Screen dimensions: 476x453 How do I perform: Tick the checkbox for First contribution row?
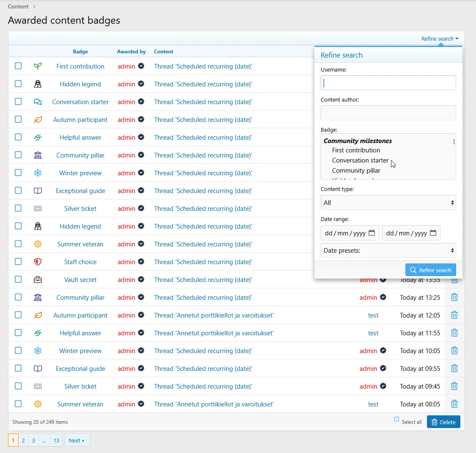[x=18, y=66]
